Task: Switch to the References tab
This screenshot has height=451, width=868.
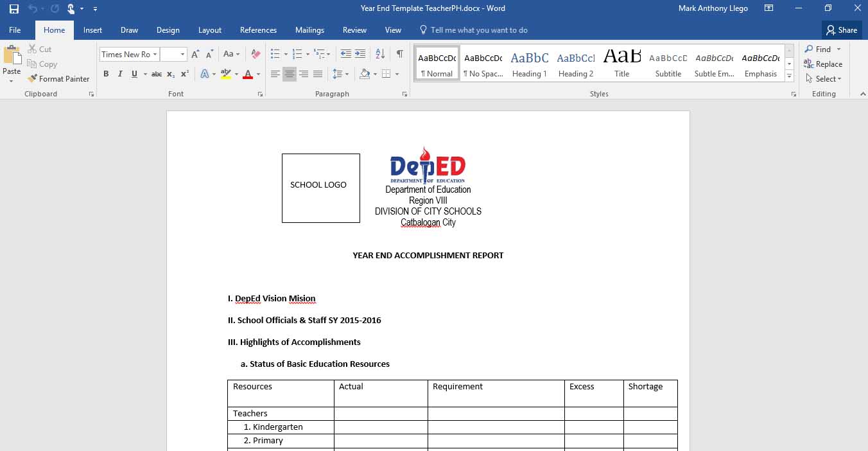Action: click(258, 30)
